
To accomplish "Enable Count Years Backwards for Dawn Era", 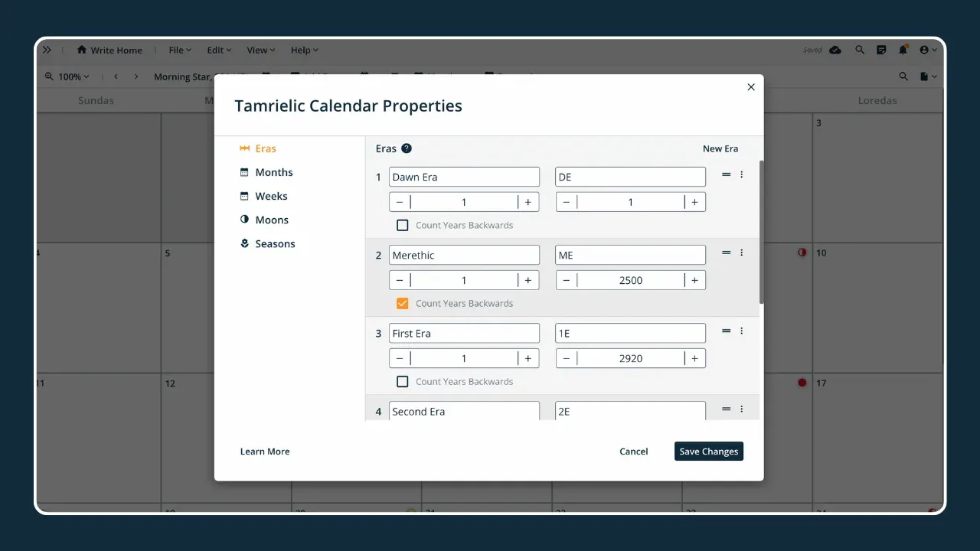I will click(x=402, y=226).
